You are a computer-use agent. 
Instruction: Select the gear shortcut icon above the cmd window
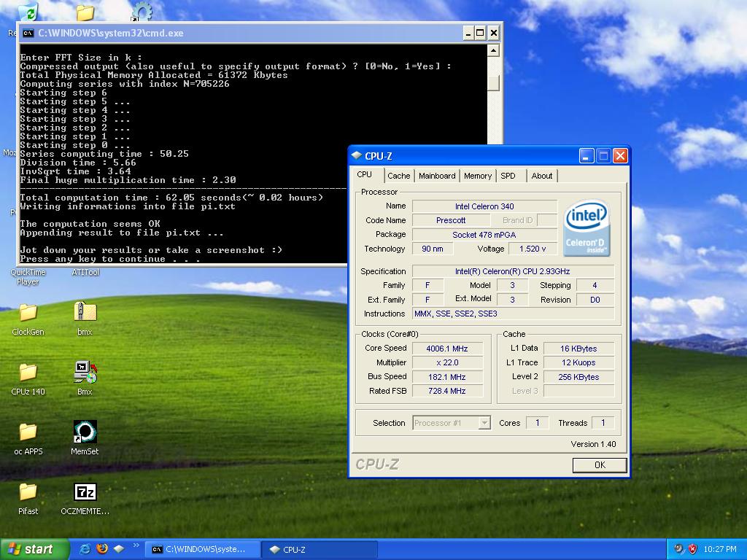click(x=142, y=12)
